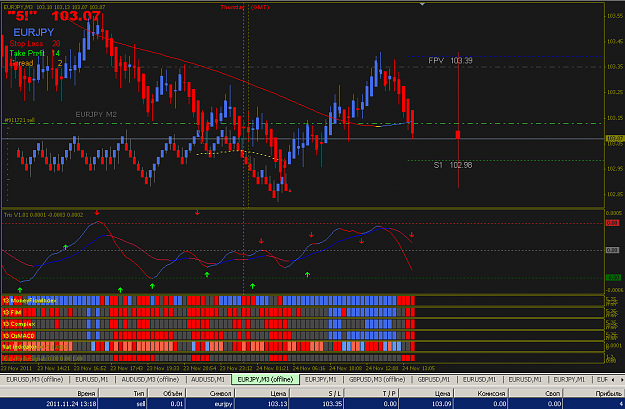Click the chart shift triangle marker

click(x=423, y=4)
